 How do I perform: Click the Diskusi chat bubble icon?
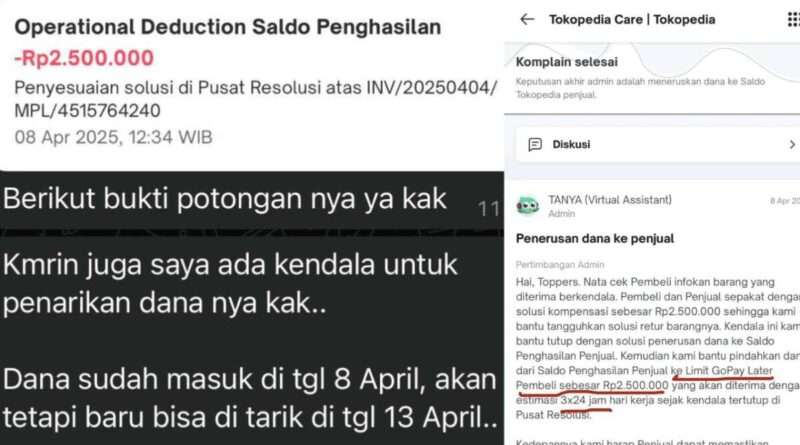click(535, 144)
